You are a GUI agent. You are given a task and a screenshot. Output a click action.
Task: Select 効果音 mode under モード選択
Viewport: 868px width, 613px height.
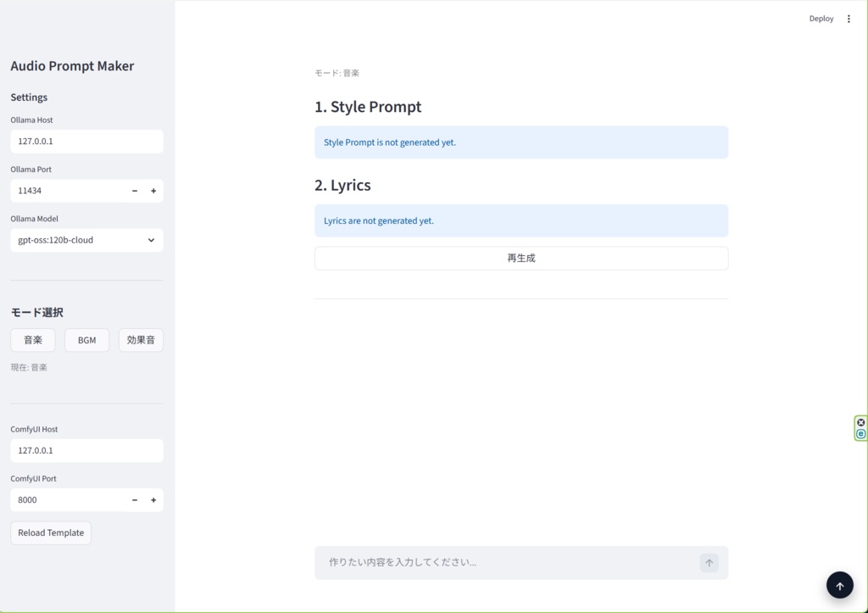coord(141,339)
